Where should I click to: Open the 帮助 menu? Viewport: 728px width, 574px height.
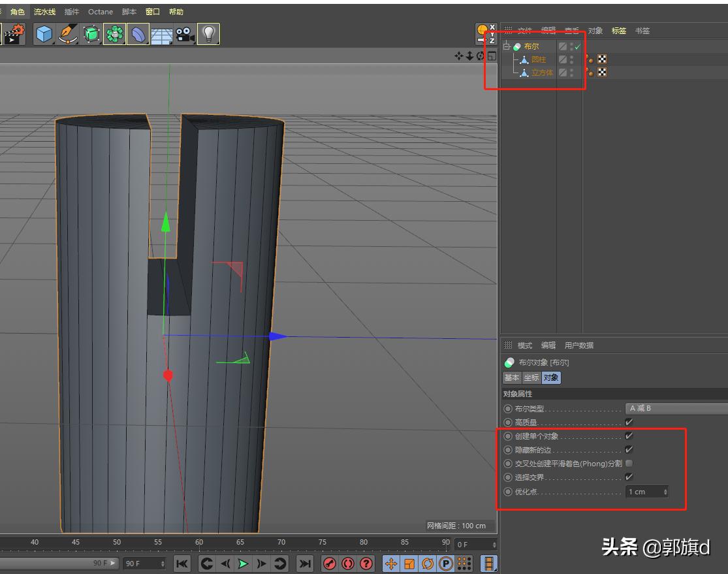pyautogui.click(x=176, y=12)
